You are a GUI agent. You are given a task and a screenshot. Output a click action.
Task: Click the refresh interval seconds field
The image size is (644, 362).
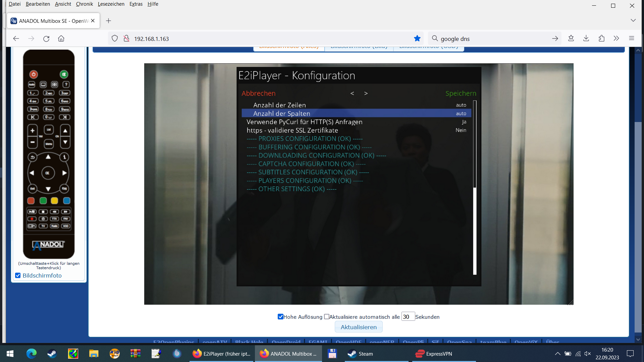click(408, 317)
